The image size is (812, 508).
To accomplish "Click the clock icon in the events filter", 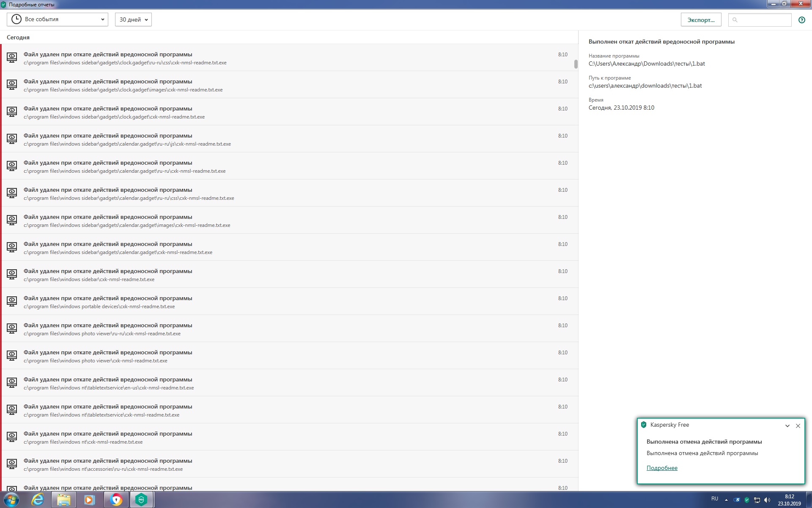I will point(16,19).
